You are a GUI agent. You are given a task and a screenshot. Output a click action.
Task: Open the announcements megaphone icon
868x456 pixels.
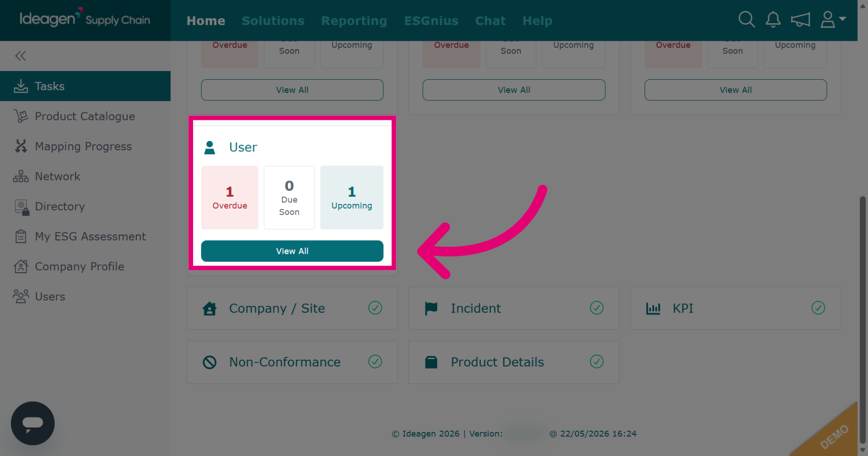tap(800, 19)
